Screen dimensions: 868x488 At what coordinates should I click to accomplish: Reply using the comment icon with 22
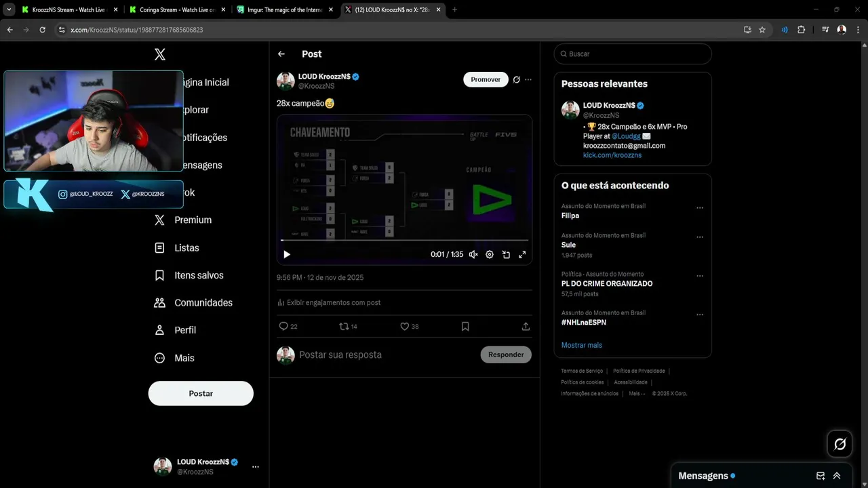coord(288,326)
